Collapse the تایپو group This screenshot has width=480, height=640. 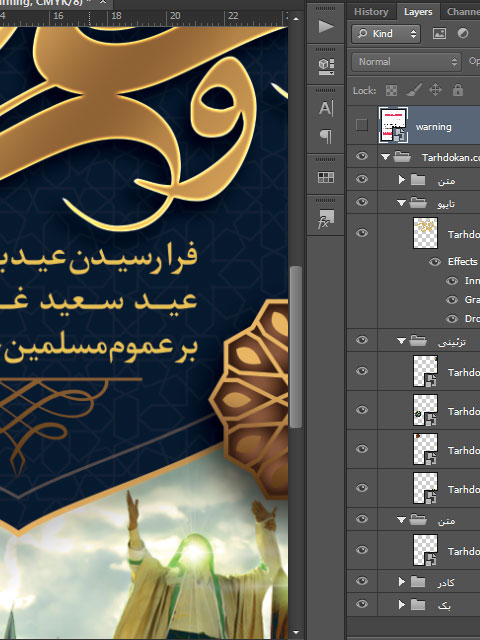pyautogui.click(x=401, y=202)
